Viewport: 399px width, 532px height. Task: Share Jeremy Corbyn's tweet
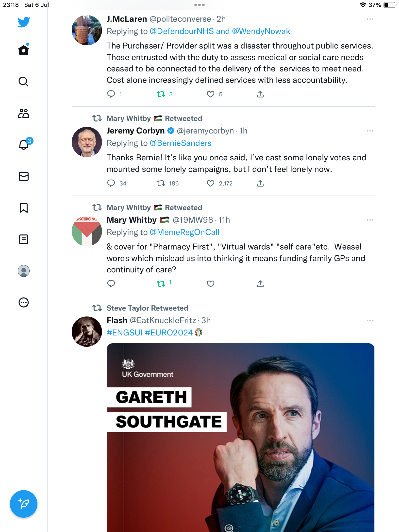point(260,183)
